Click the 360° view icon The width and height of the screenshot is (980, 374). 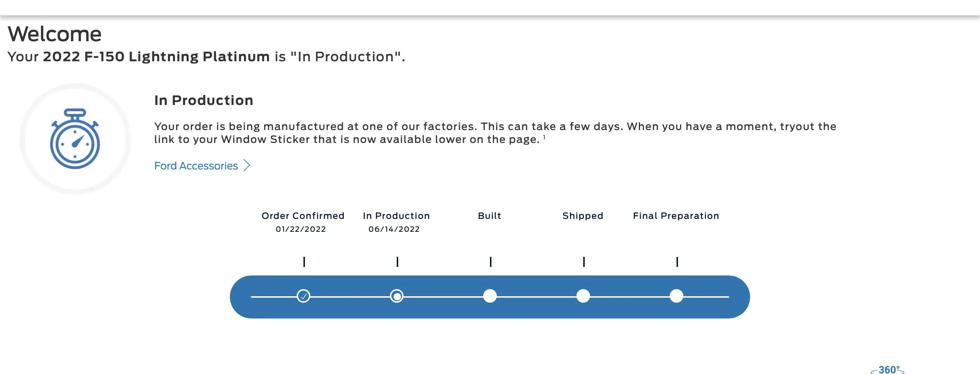click(x=887, y=370)
